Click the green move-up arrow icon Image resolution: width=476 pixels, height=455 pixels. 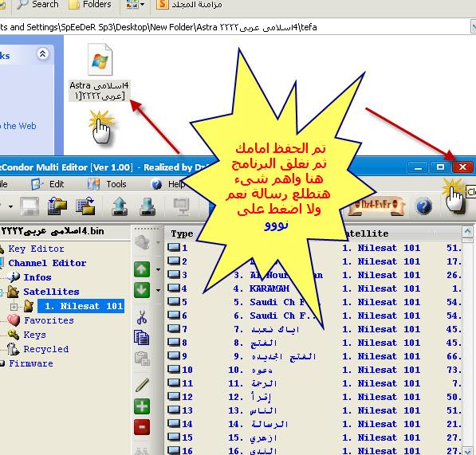[x=142, y=269]
